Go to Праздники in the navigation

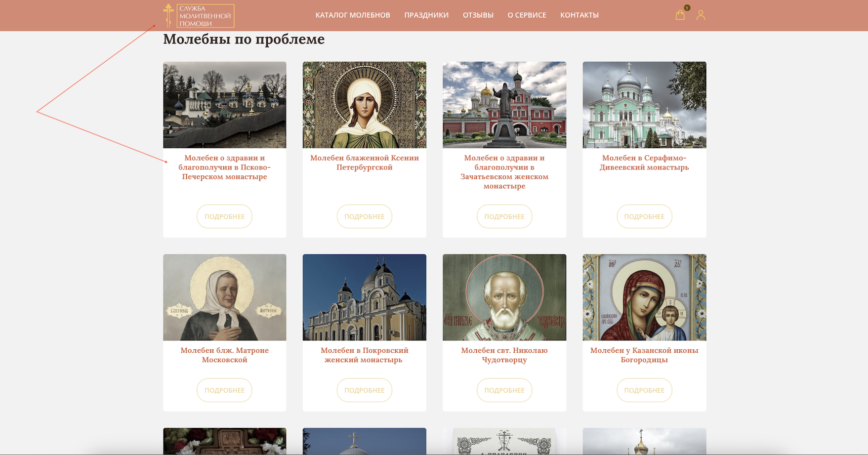coord(426,15)
